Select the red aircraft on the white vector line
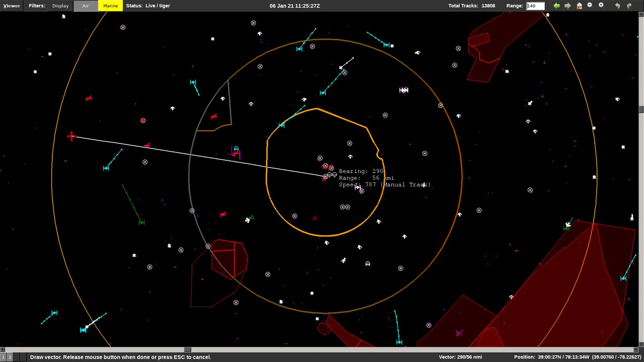 (x=147, y=146)
